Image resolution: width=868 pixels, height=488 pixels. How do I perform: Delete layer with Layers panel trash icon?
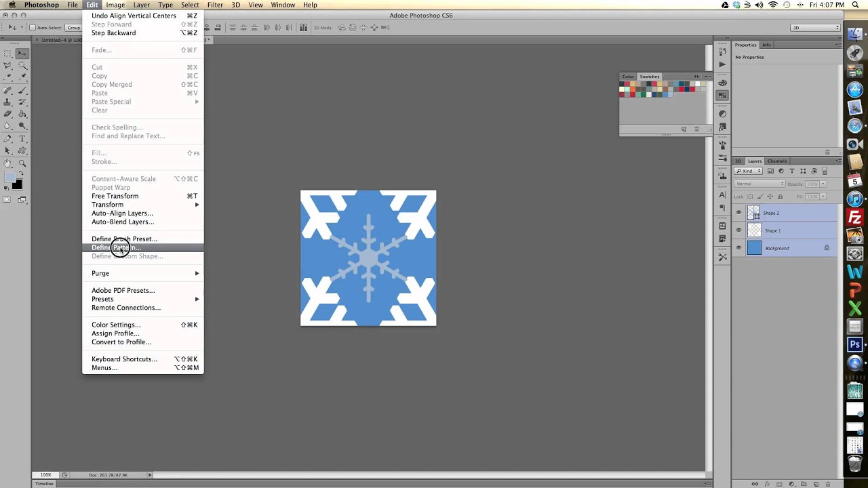828,484
